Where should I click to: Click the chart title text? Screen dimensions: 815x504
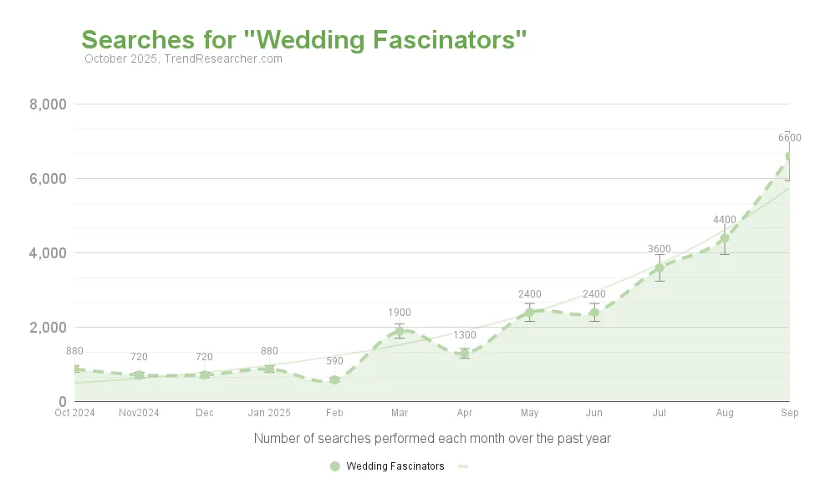pyautogui.click(x=304, y=40)
